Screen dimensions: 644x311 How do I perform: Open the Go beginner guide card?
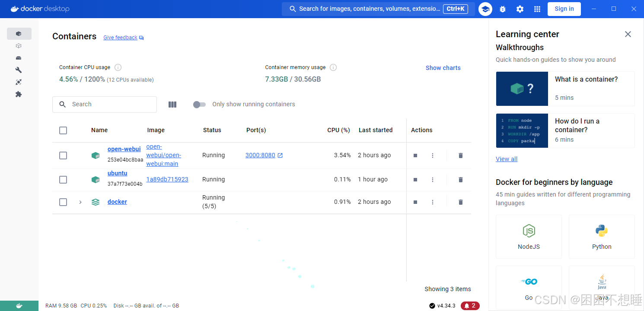pos(529,287)
